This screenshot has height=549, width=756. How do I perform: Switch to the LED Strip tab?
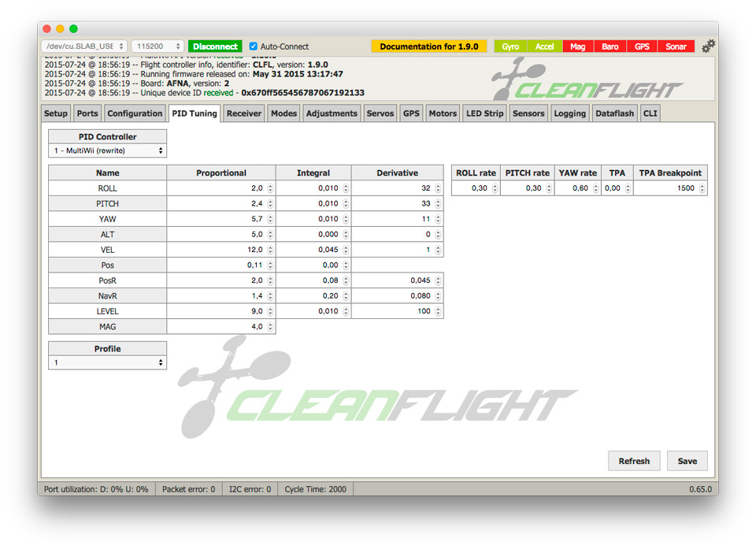coord(484,113)
